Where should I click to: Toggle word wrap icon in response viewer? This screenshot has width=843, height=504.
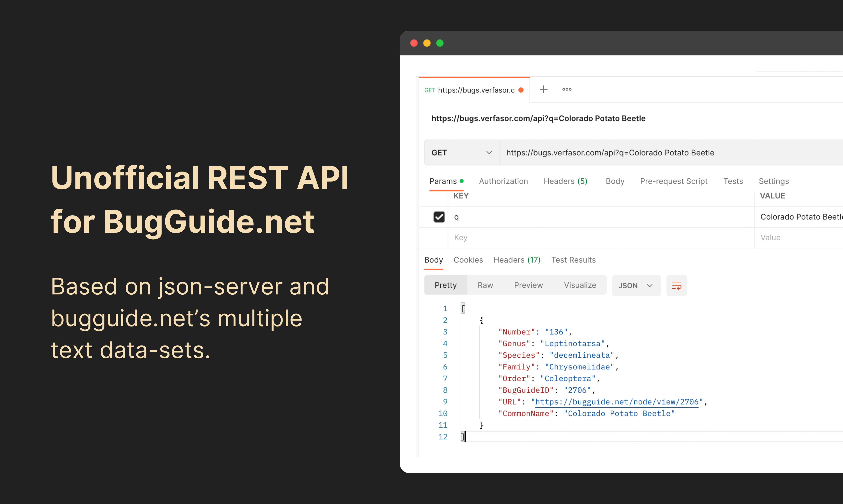[x=676, y=286]
